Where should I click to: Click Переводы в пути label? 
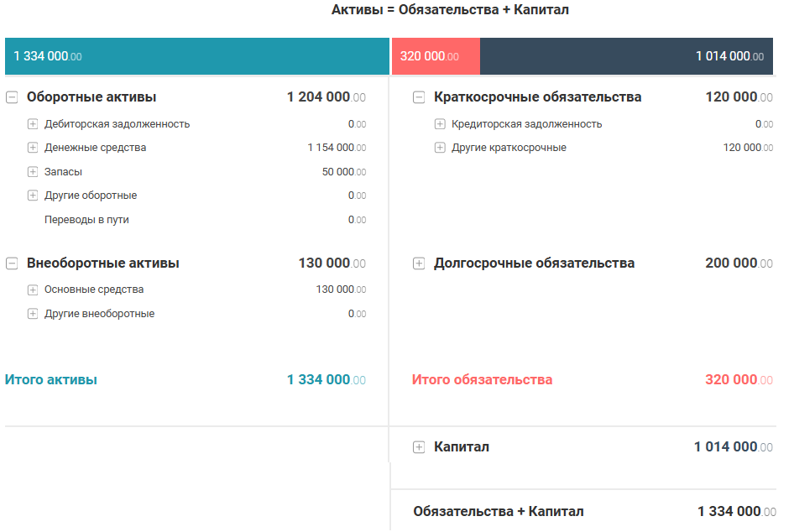coord(86,220)
